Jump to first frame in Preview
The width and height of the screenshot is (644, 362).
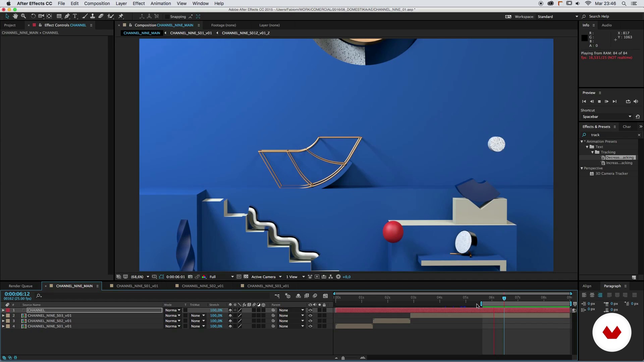tap(584, 102)
